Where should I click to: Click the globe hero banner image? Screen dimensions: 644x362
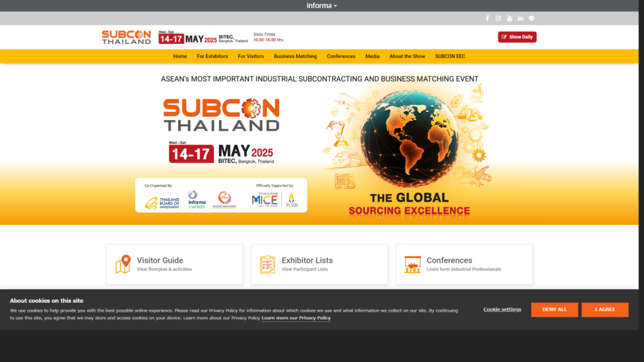409,138
